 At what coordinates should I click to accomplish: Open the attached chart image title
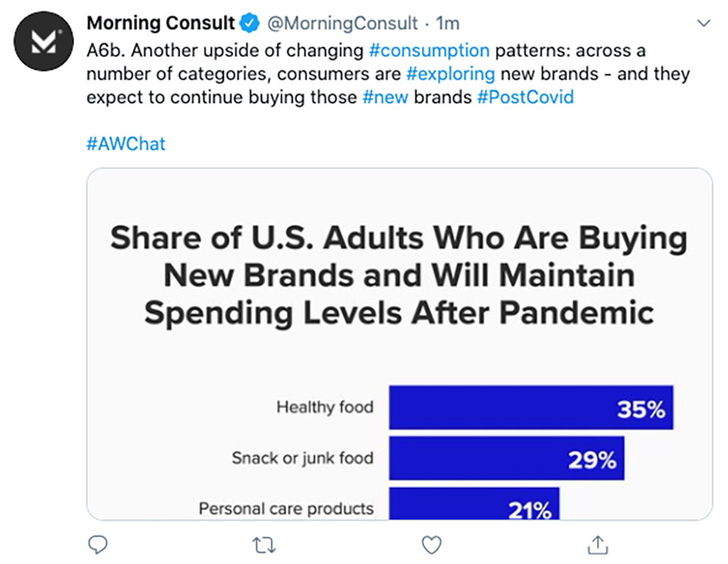point(399,275)
